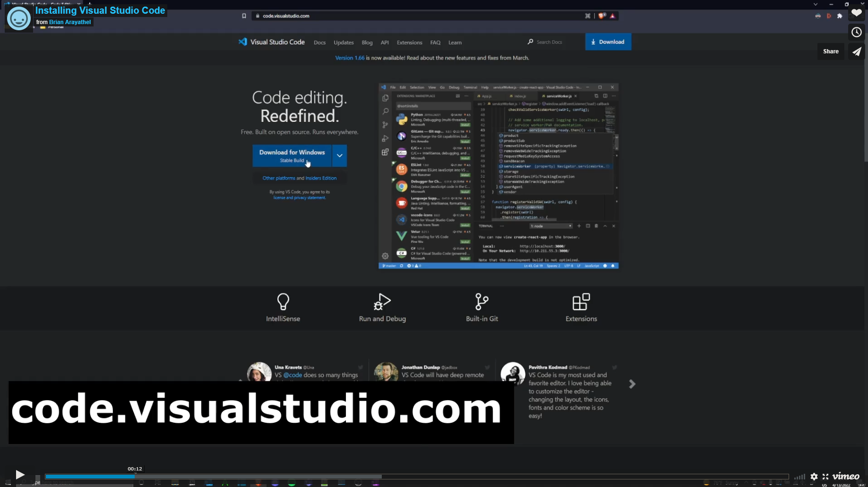This screenshot has width=868, height=487.
Task: Open the '1: node' terminal dropdown
Action: pyautogui.click(x=551, y=226)
